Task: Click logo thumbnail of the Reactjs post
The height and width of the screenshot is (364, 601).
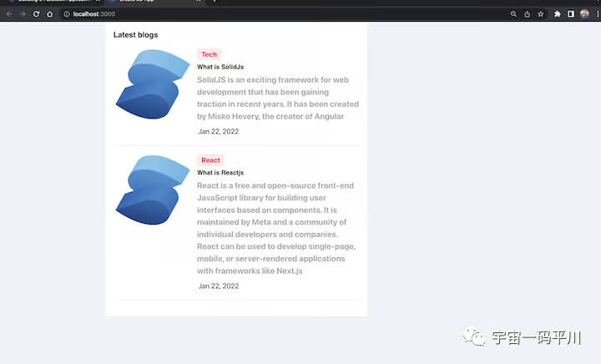Action: [153, 190]
